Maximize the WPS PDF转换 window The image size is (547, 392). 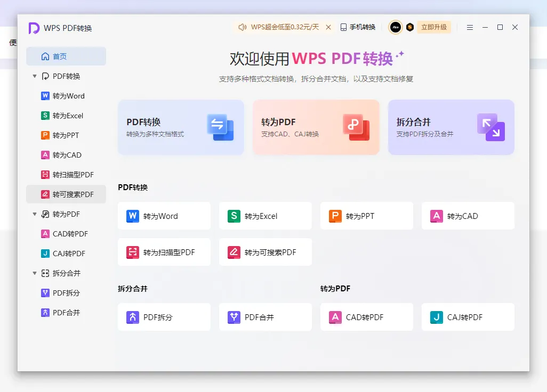pyautogui.click(x=500, y=27)
